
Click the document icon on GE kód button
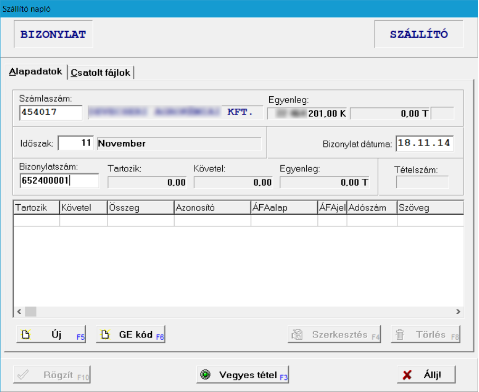point(105,334)
